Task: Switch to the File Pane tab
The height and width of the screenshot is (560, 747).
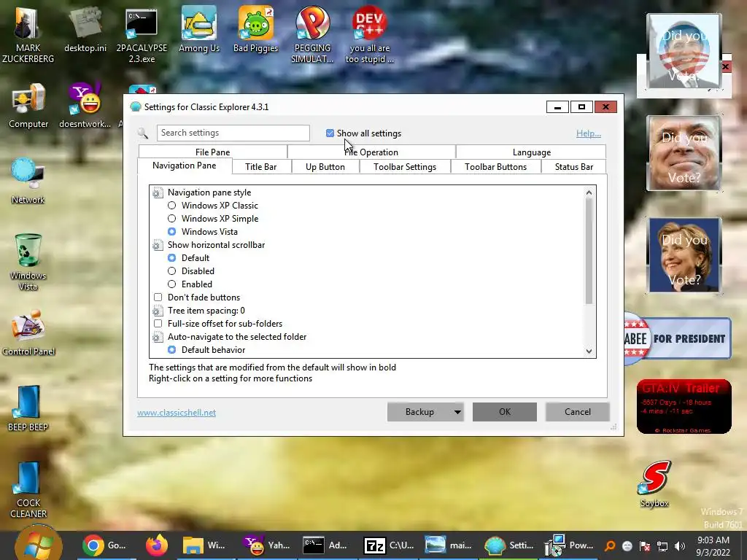Action: pos(213,152)
